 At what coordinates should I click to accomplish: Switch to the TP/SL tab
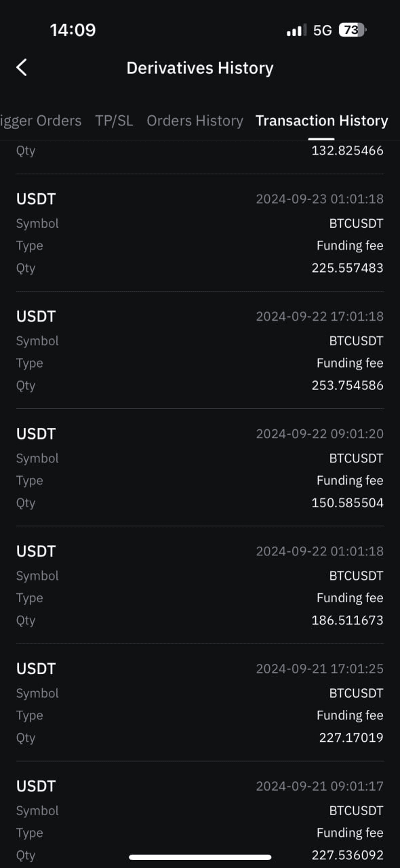click(x=114, y=121)
